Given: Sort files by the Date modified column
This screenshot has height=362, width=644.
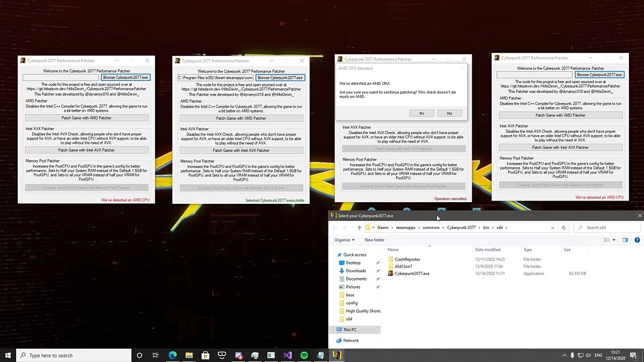Looking at the screenshot, I should 487,249.
